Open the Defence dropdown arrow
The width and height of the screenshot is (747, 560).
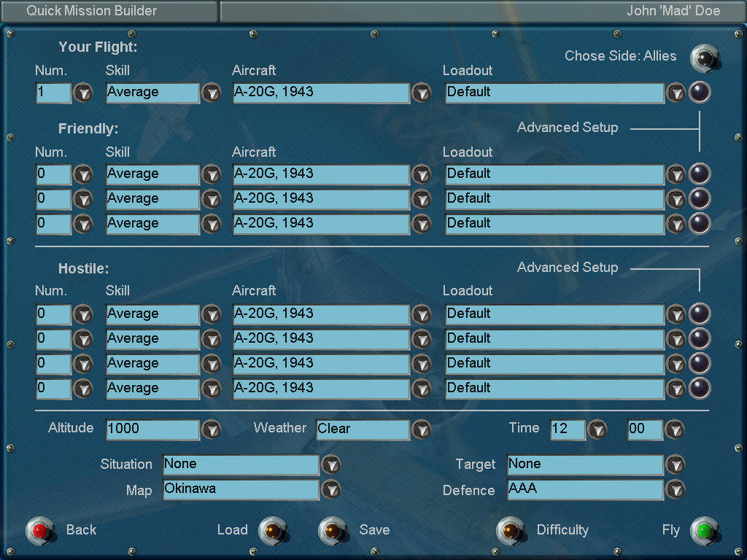pos(676,489)
